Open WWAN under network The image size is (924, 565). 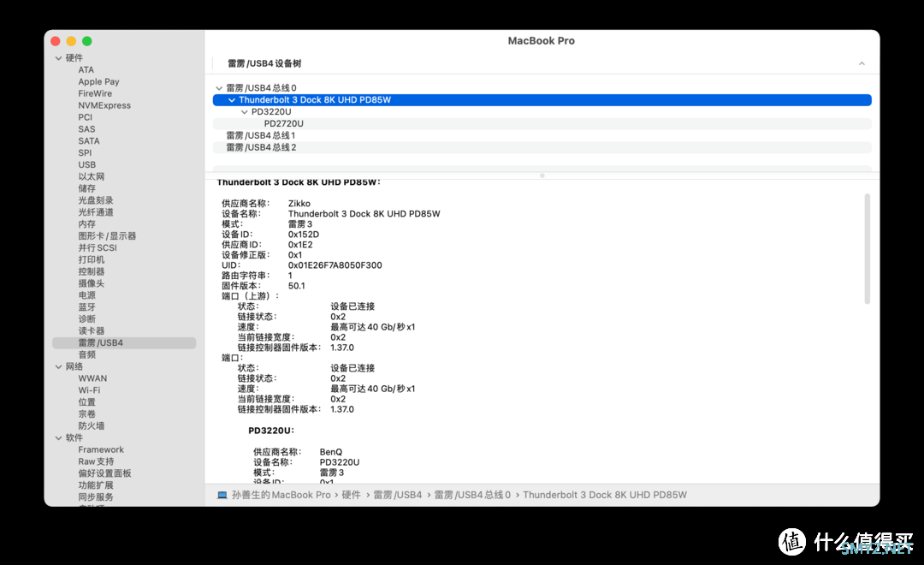[92, 378]
